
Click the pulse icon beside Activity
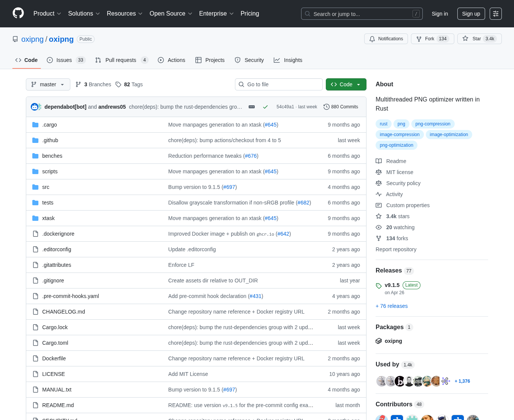point(379,194)
